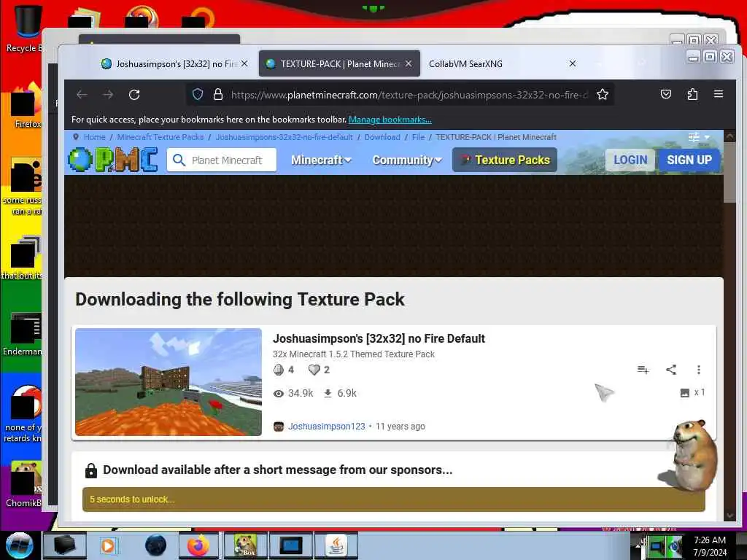
Task: Click the scrollbar down arrow
Action: point(729,516)
